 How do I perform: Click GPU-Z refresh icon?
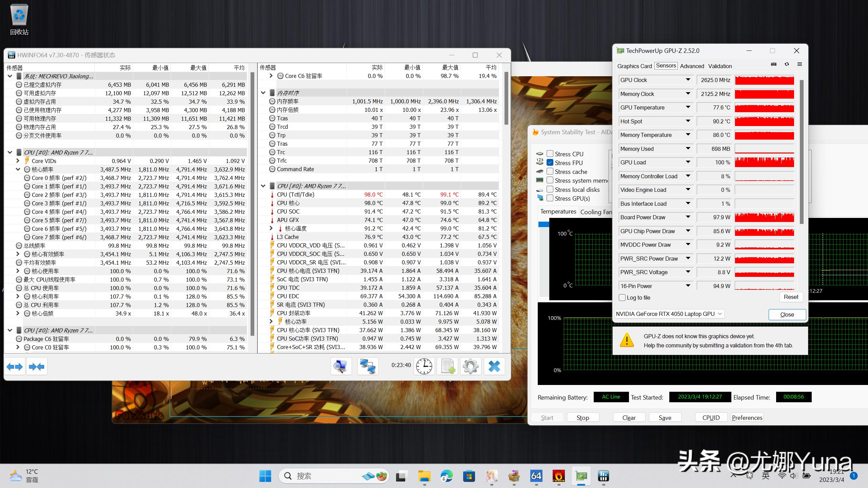[787, 64]
